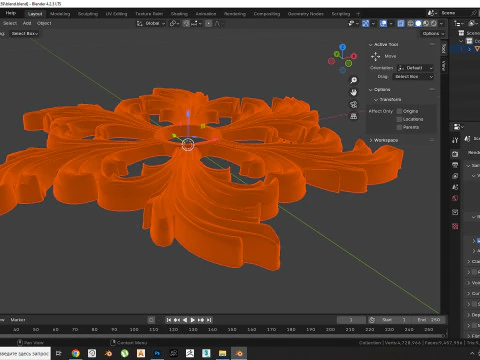Open the Add menu in viewport header
480x360 pixels.
coord(27,23)
